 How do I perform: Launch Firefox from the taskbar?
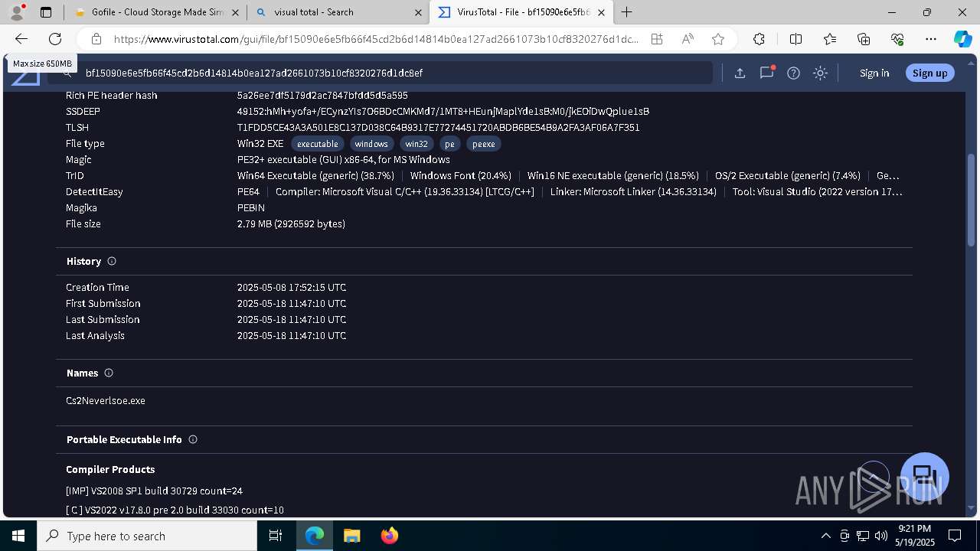tap(389, 536)
